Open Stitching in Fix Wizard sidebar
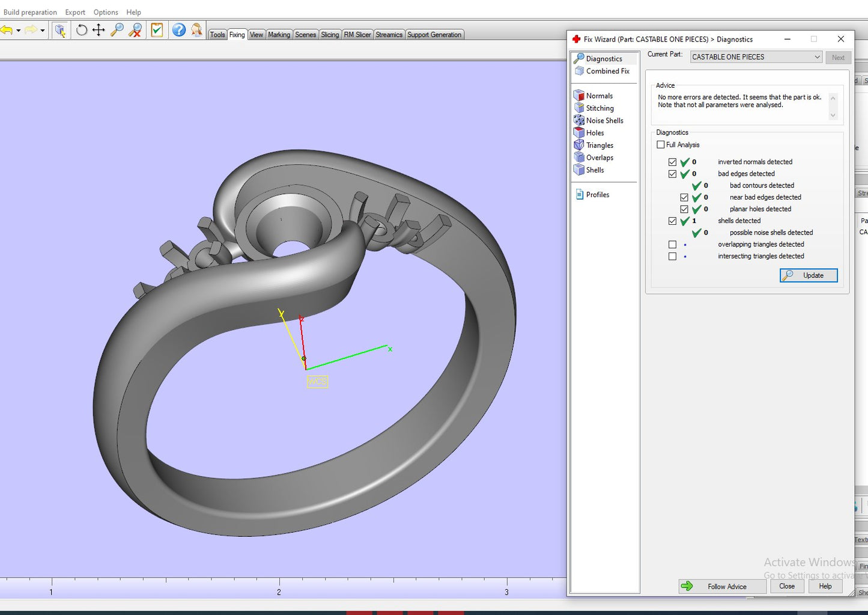This screenshot has height=615, width=868. tap(599, 108)
